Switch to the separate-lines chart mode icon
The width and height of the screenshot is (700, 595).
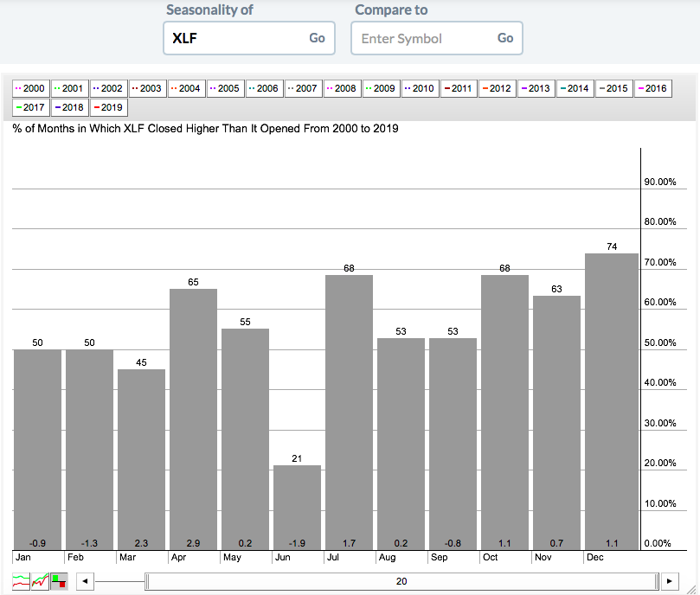click(x=21, y=580)
